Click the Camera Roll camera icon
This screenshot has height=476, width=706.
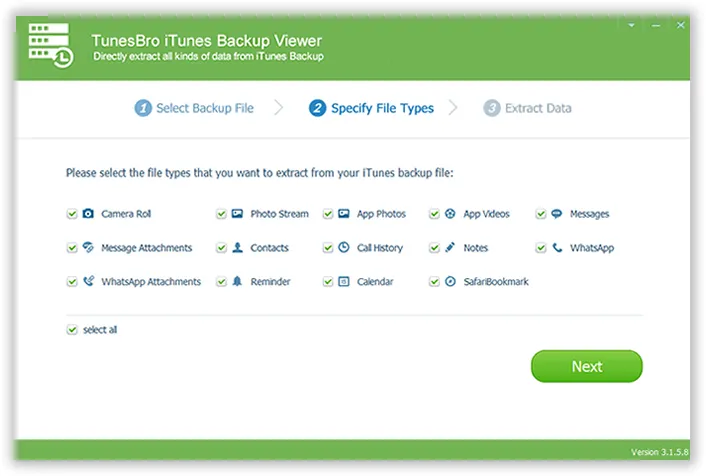point(88,214)
